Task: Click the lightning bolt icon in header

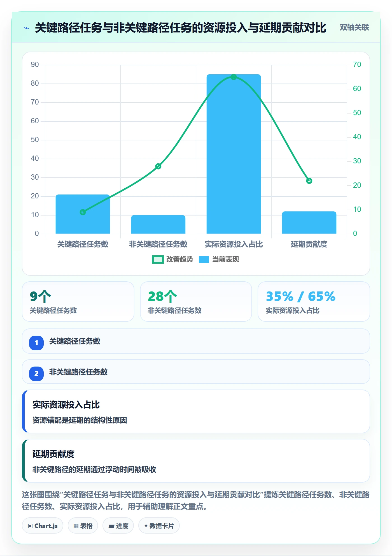Action: click(x=27, y=28)
